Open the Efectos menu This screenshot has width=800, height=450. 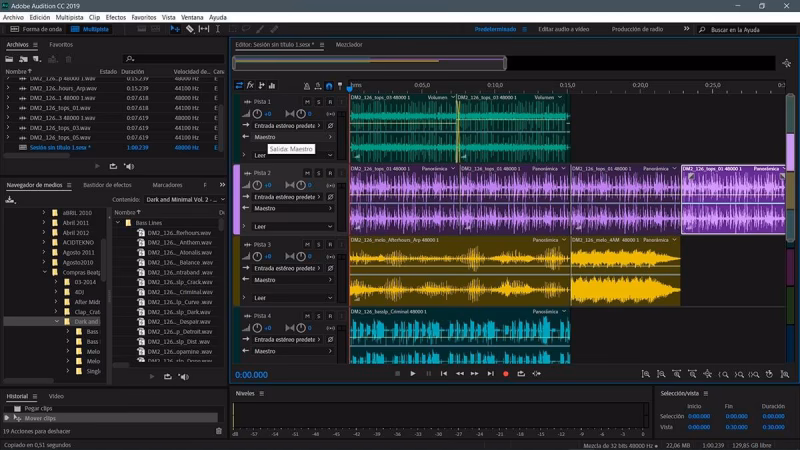116,17
